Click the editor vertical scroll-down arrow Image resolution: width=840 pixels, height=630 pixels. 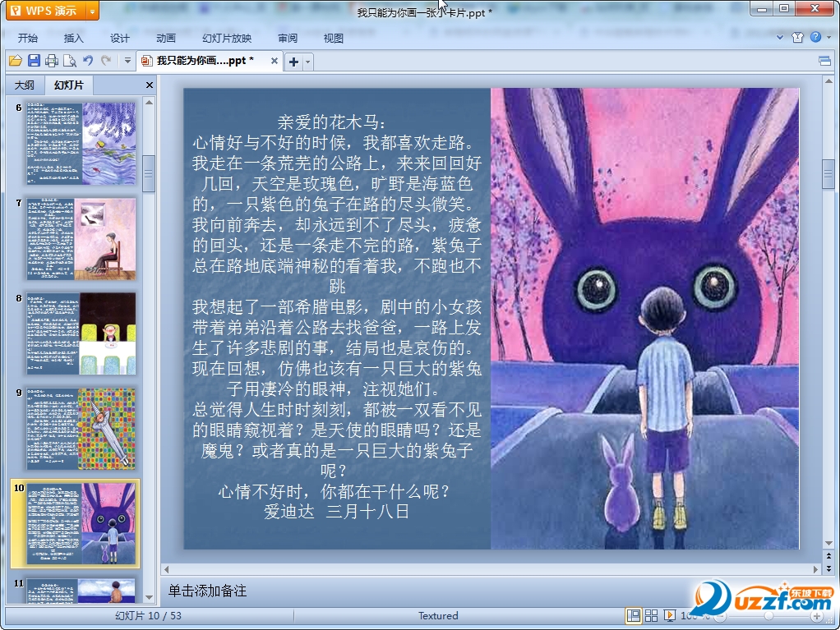(828, 543)
